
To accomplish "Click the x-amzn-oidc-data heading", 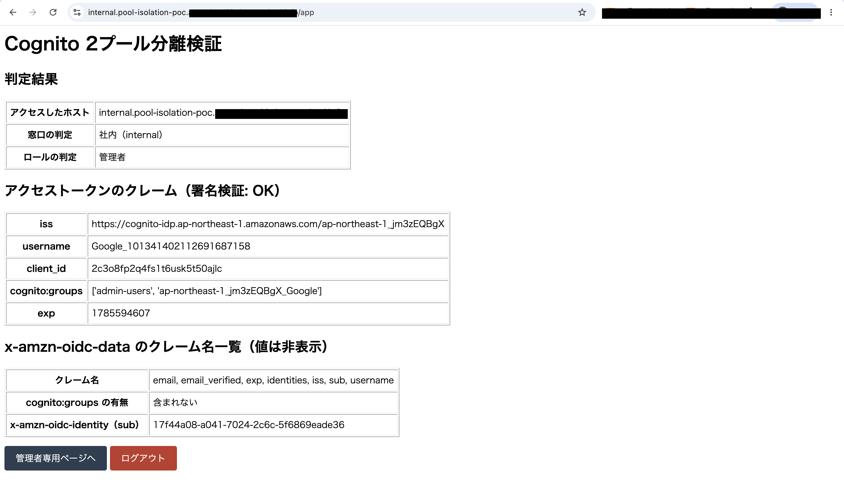I will click(166, 347).
